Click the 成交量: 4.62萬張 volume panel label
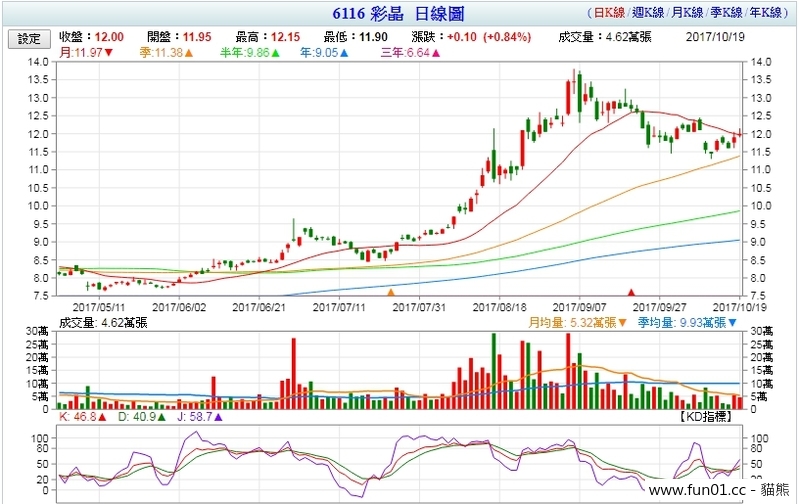The image size is (799, 504). tap(103, 323)
